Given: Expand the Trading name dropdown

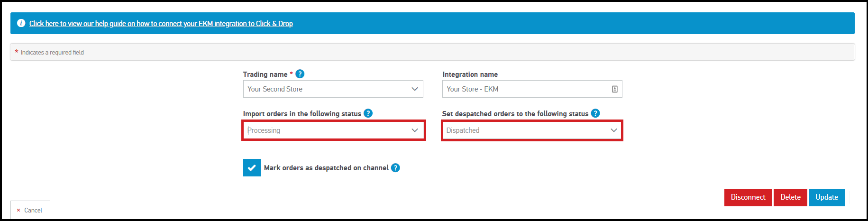Looking at the screenshot, I should tap(333, 89).
